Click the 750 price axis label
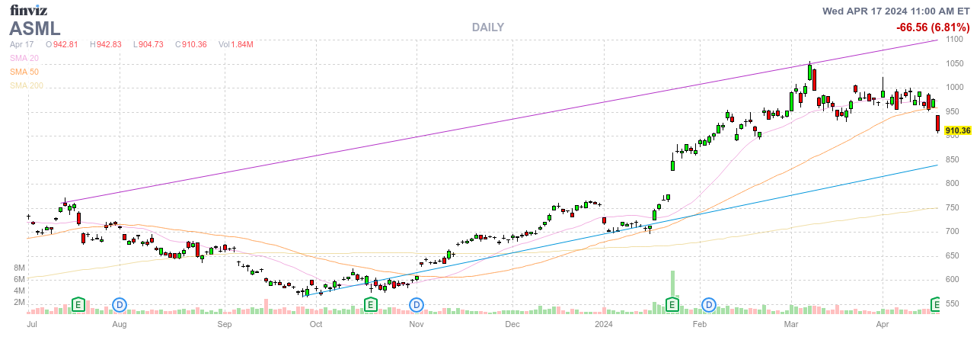 click(x=953, y=207)
